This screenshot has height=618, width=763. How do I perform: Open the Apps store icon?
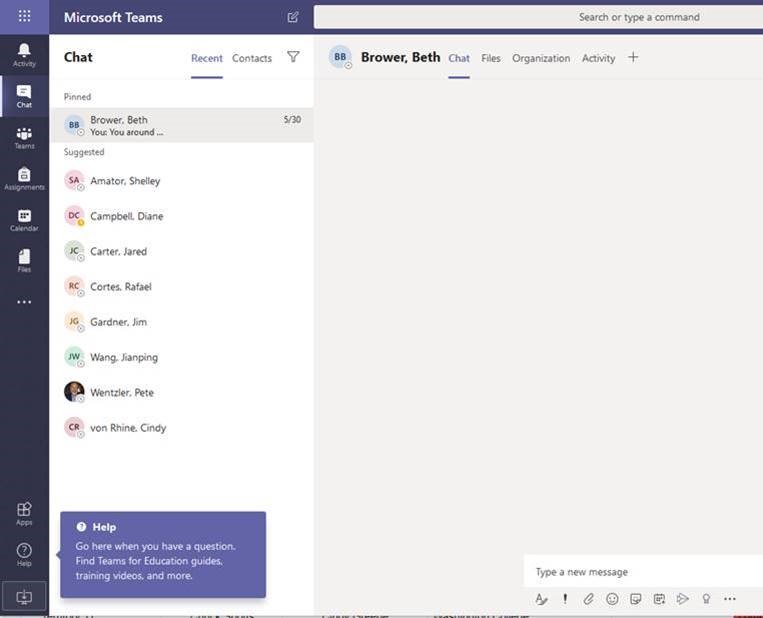coord(24,514)
